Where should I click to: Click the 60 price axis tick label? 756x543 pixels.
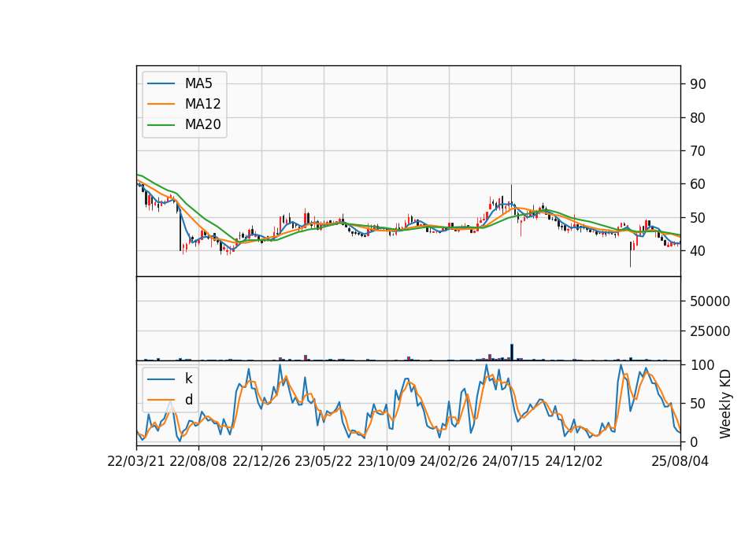coord(698,184)
